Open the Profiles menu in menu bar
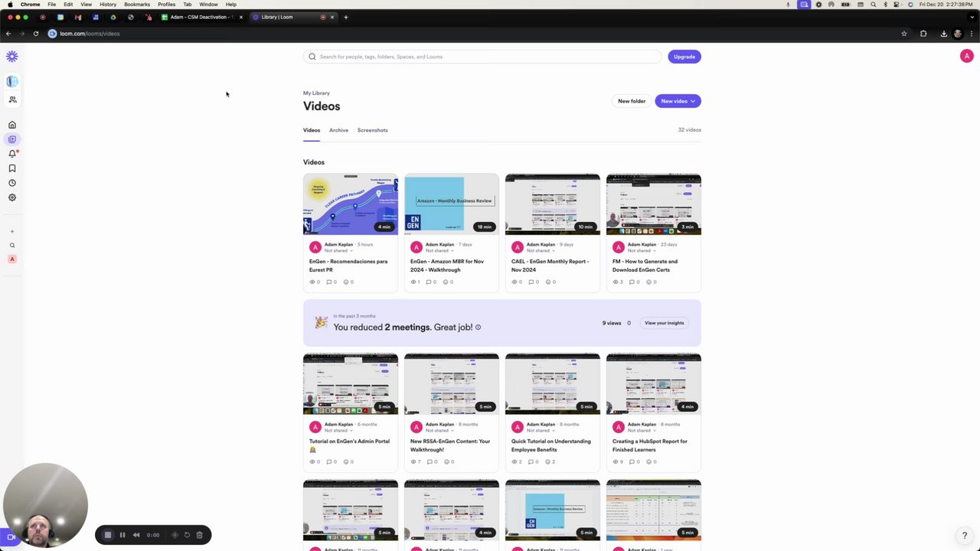 pos(166,5)
